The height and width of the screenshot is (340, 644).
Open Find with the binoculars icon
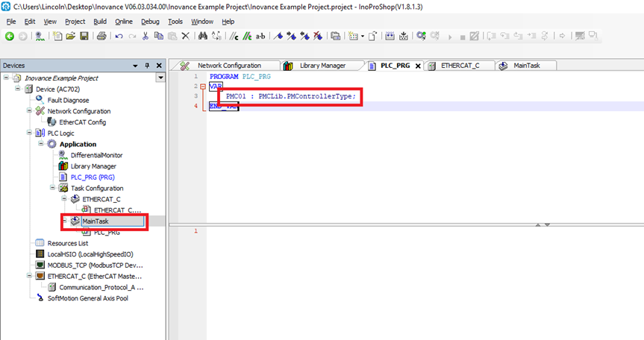[x=201, y=36]
